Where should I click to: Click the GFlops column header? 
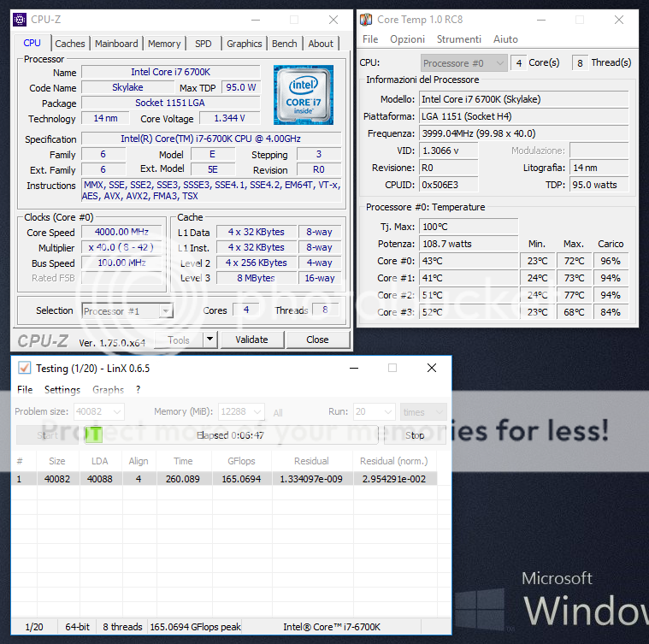235,461
